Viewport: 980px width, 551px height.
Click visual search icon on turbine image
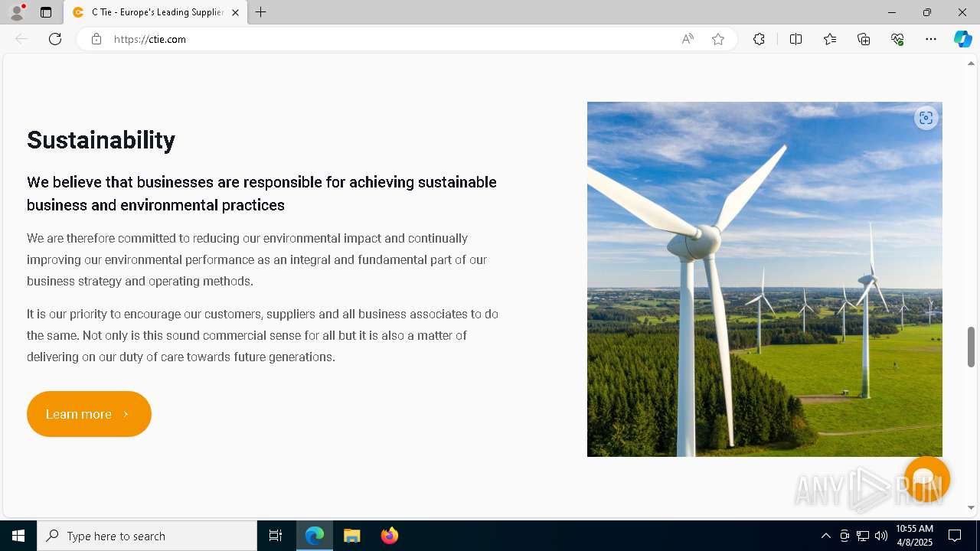926,118
